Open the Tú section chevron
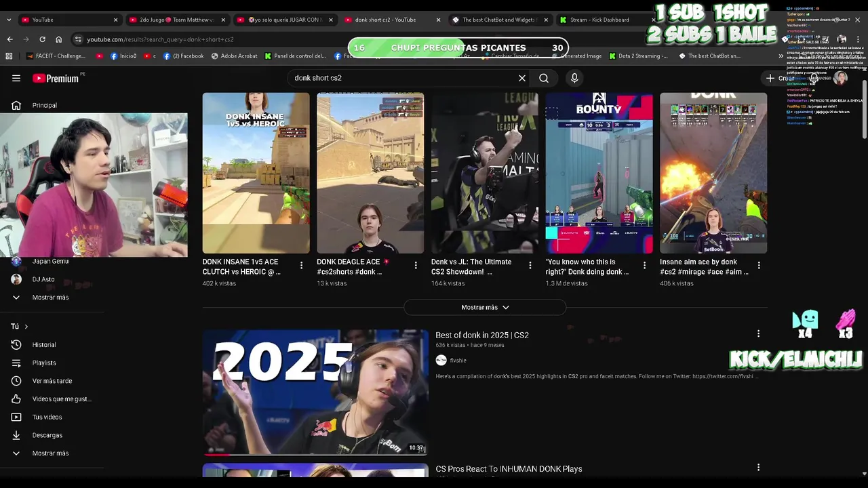This screenshot has height=488, width=868. (26, 327)
